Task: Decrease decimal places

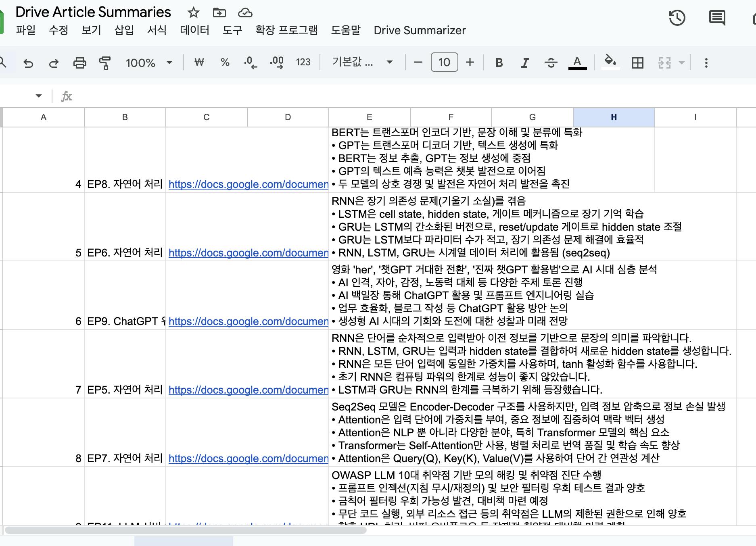Action: point(251,63)
